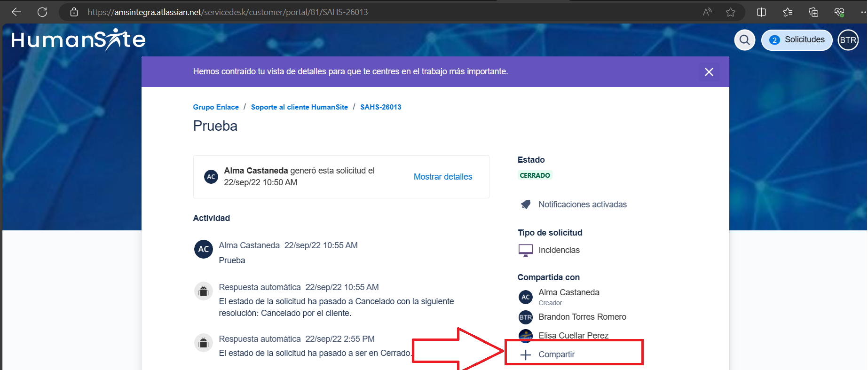
Task: Click the robot avatar on 2:55 PM auto-response
Action: coord(204,343)
